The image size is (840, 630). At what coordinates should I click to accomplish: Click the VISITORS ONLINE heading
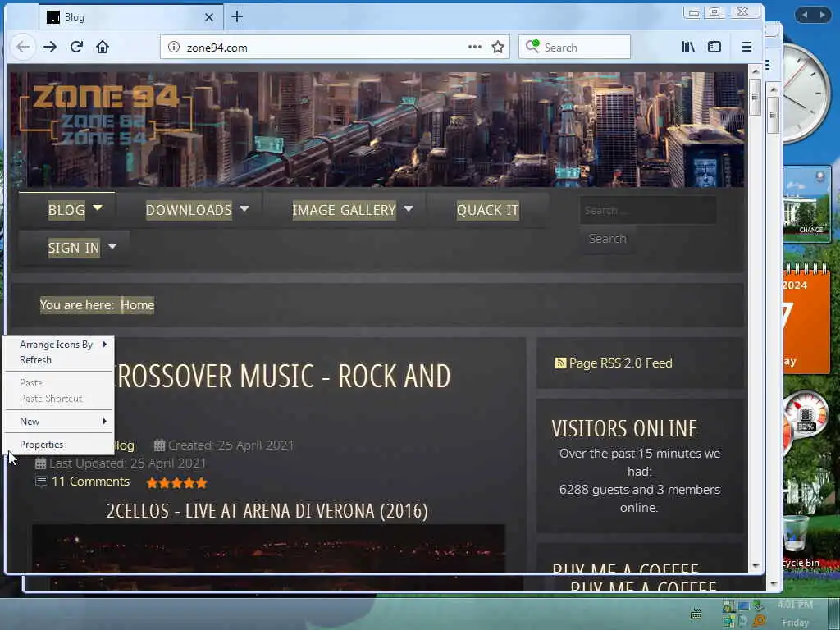pos(624,428)
